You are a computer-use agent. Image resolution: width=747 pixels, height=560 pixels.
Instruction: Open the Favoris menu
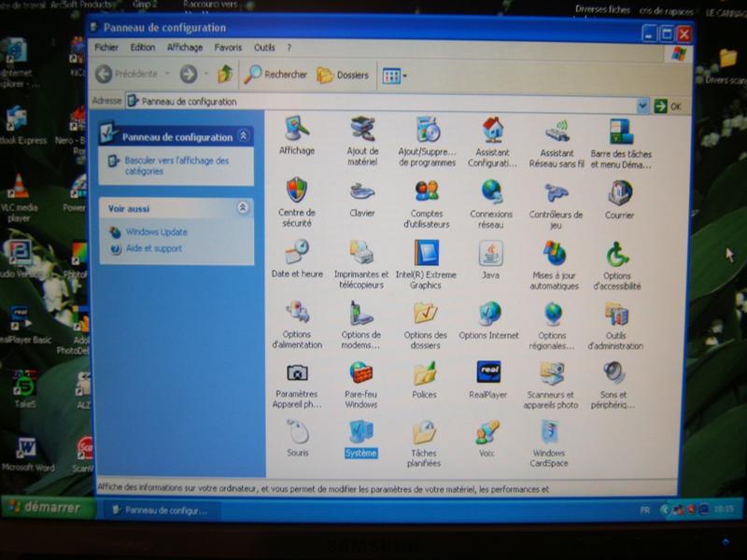coord(228,48)
